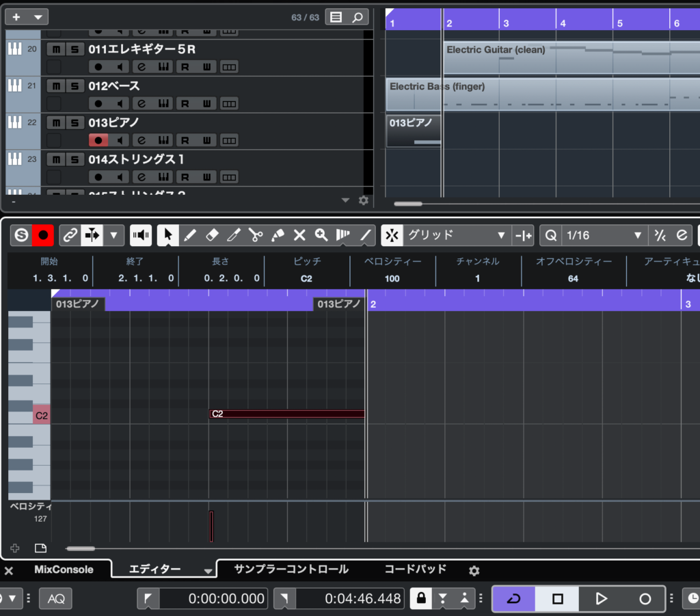Toggle acoustic feedback speaker icon
Screen dimensions: 700x616
141,235
